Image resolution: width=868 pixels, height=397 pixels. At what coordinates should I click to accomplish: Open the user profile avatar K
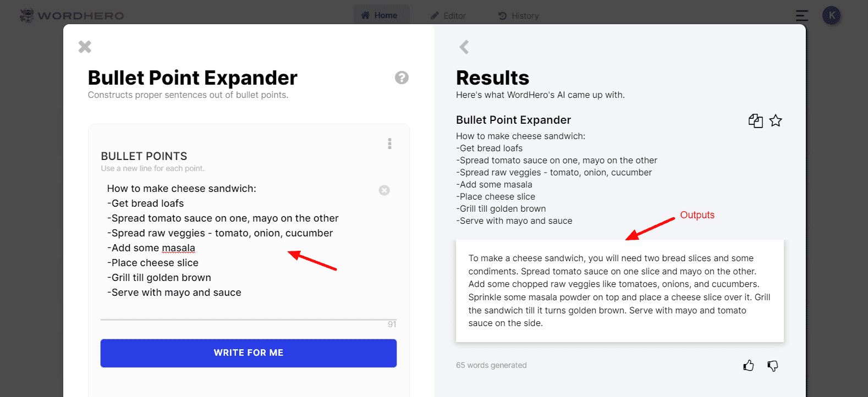(x=832, y=15)
